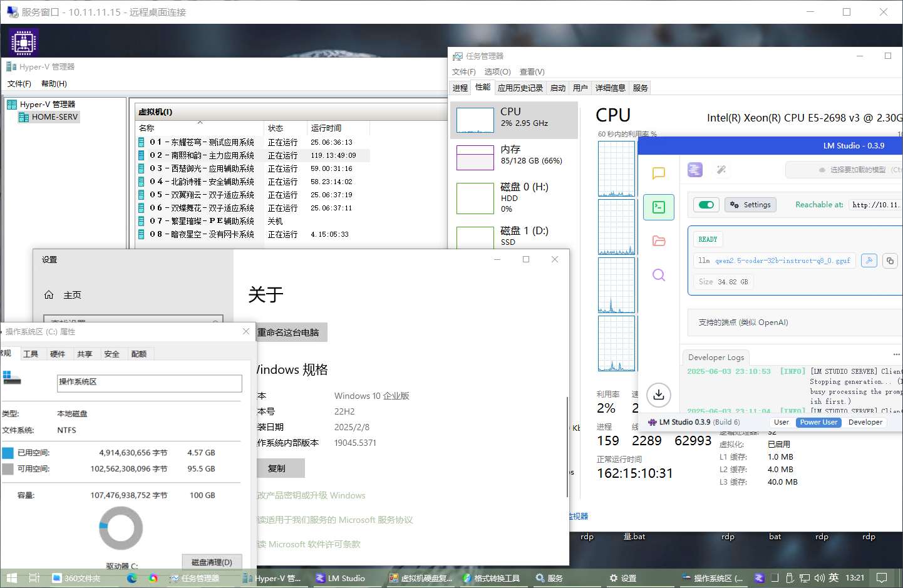Sort virtual machines by 运行时间 column
This screenshot has width=903, height=588.
[338, 128]
